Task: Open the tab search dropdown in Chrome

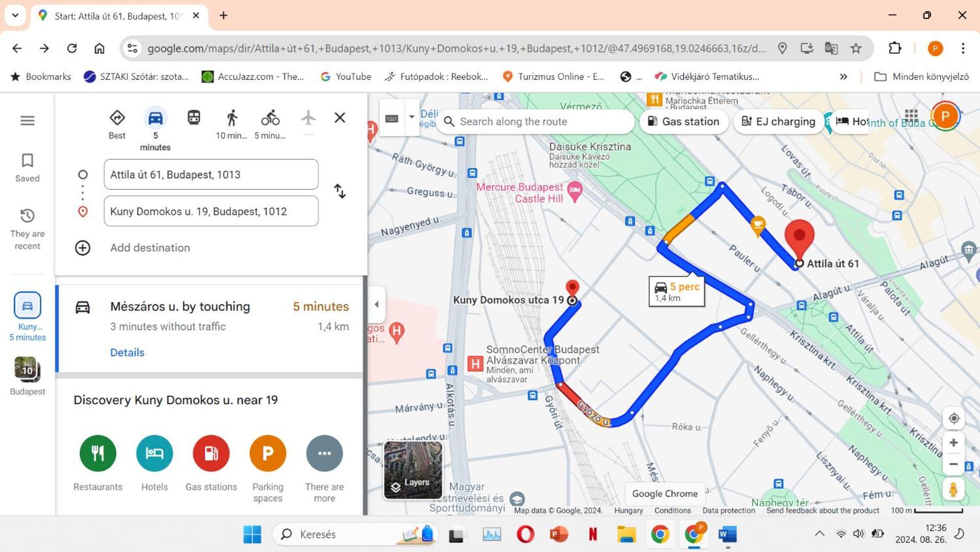Action: [x=15, y=15]
